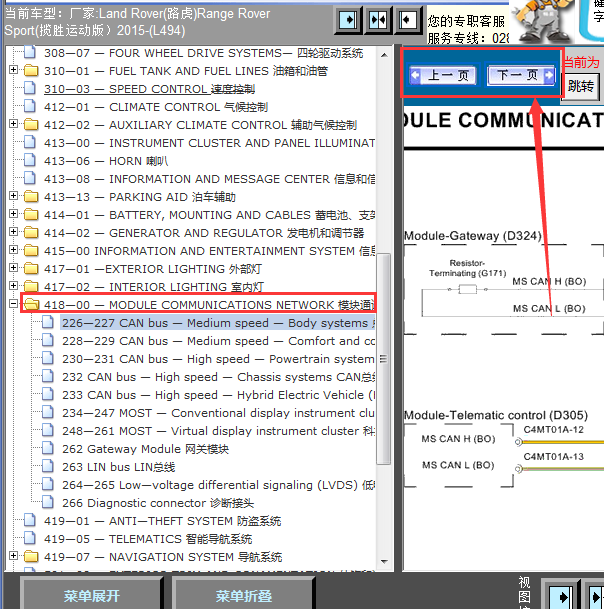This screenshot has height=609, width=604.
Task: Expand the 415-00 Information and Entertainment node
Action: [13, 250]
